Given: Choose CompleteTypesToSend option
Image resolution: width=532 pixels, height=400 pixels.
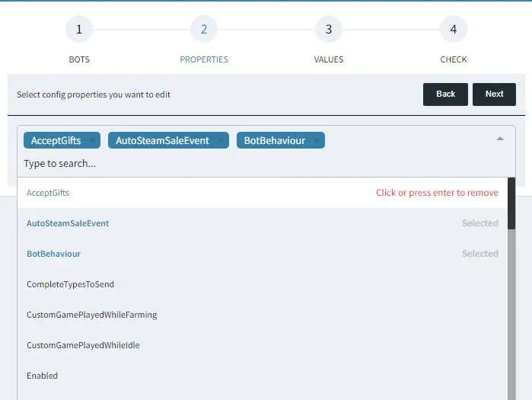Looking at the screenshot, I should [263, 284].
